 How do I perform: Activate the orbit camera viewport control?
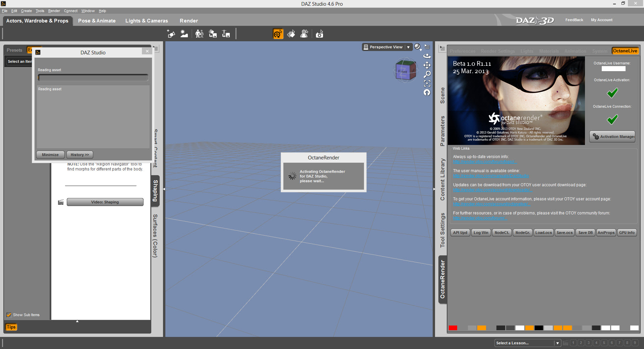click(x=427, y=56)
